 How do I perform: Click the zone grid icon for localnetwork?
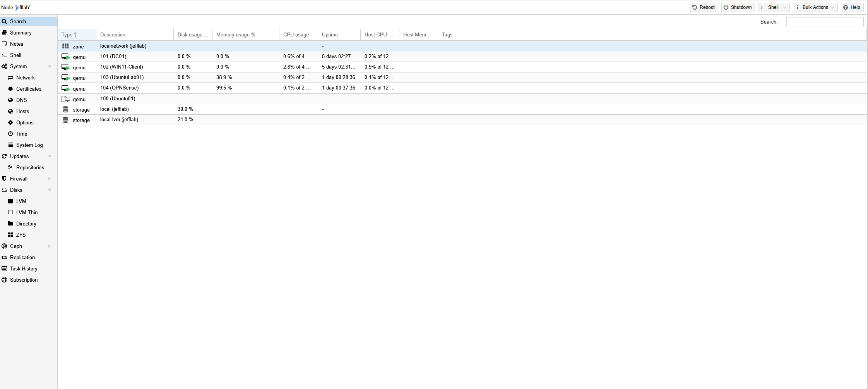pos(65,46)
